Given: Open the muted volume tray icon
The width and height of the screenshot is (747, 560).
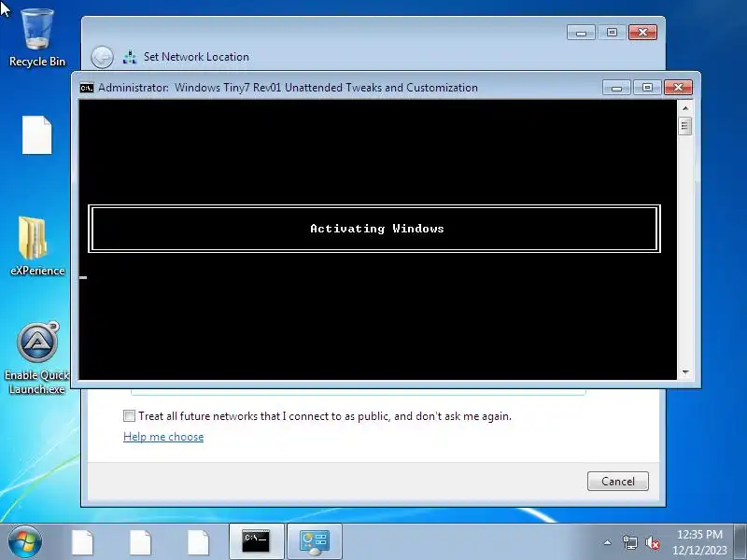Looking at the screenshot, I should click(652, 542).
